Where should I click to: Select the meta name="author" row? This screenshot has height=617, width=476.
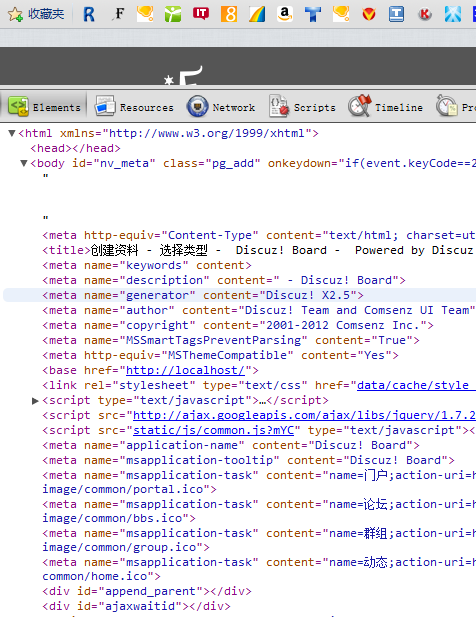(x=259, y=310)
